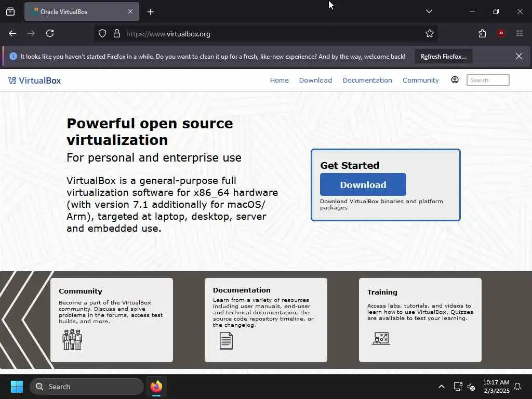
Task: Switch to the Oracle VirtualBox tab
Action: 82,11
